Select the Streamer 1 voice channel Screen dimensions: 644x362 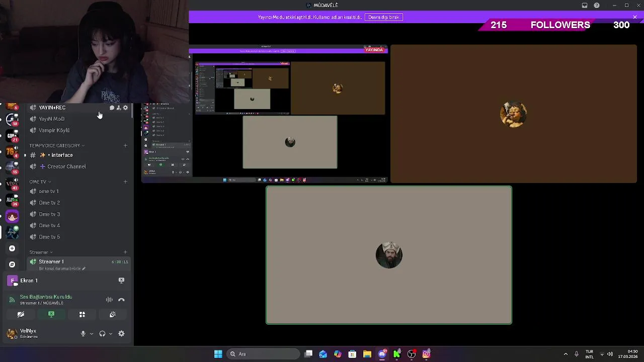coord(78,262)
